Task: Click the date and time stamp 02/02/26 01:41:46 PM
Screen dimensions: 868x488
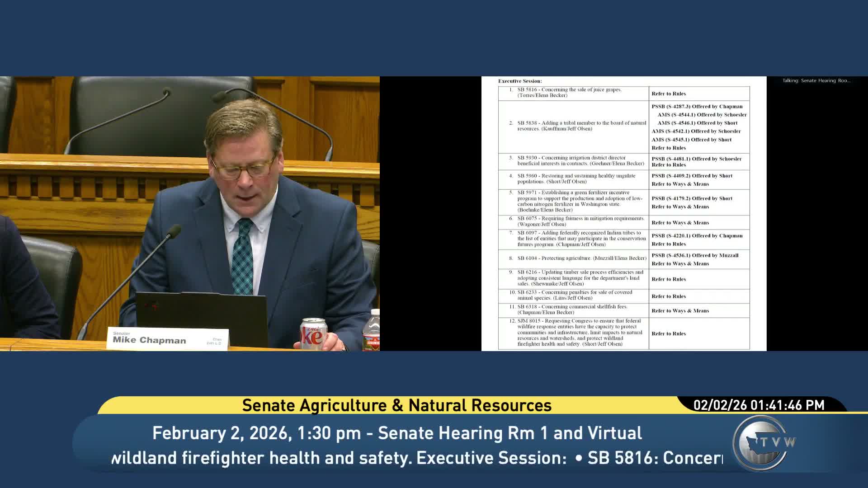Action: click(x=759, y=405)
